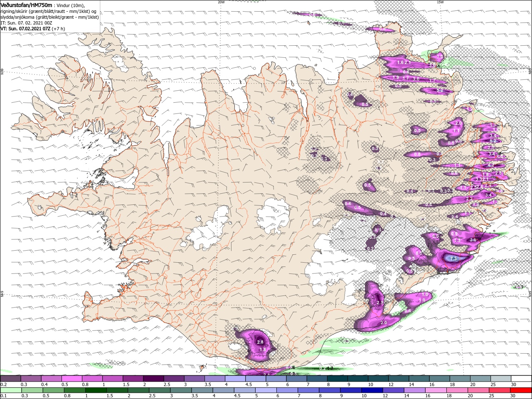Select the palest green first rain legend swatch
Viewport: 532px width, 399px height.
(x=10, y=390)
